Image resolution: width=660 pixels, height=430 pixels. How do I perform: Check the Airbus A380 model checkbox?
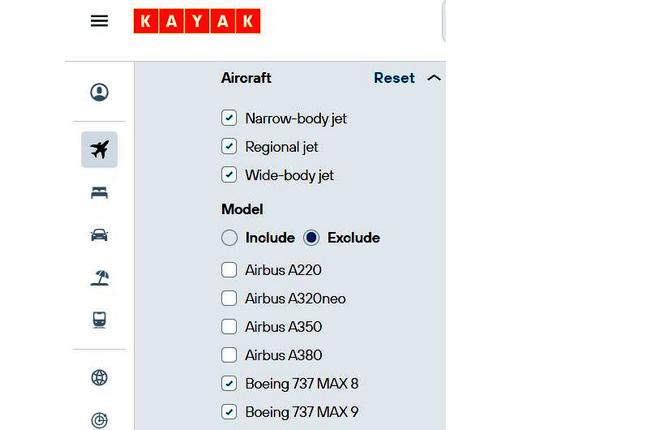[229, 355]
